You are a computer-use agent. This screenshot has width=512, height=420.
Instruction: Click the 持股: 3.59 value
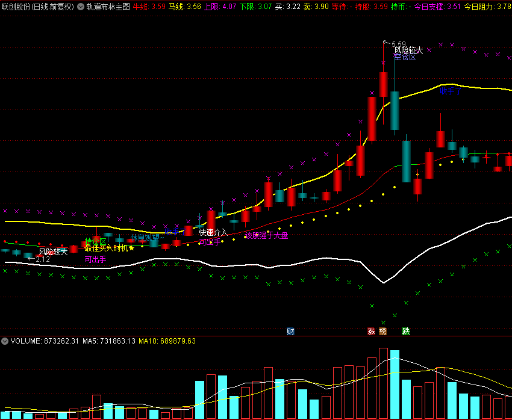coord(371,7)
